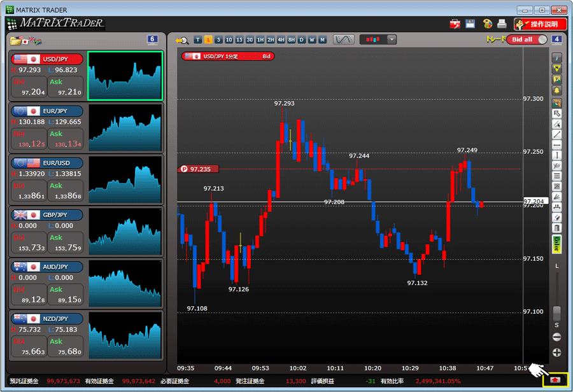
Task: Click the red icon in bottom-right corner
Action: pyautogui.click(x=555, y=381)
